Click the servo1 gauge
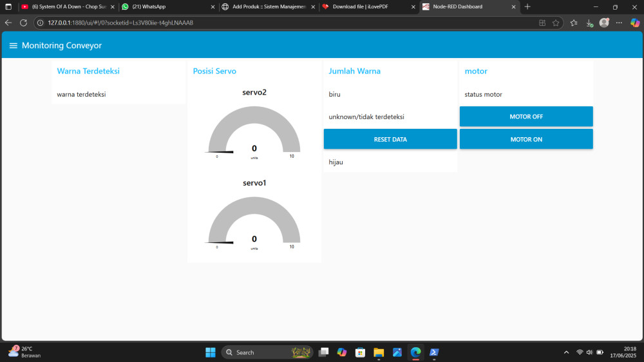The width and height of the screenshot is (644, 362). tap(254, 221)
